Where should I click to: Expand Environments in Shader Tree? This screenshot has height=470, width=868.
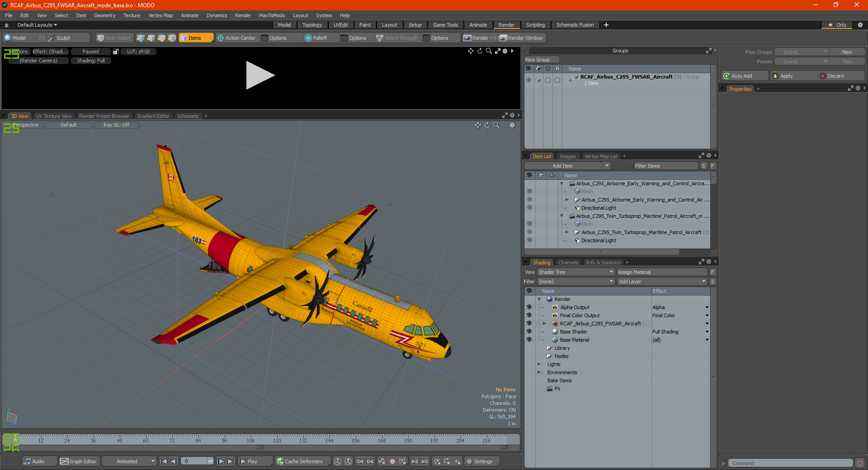(539, 372)
